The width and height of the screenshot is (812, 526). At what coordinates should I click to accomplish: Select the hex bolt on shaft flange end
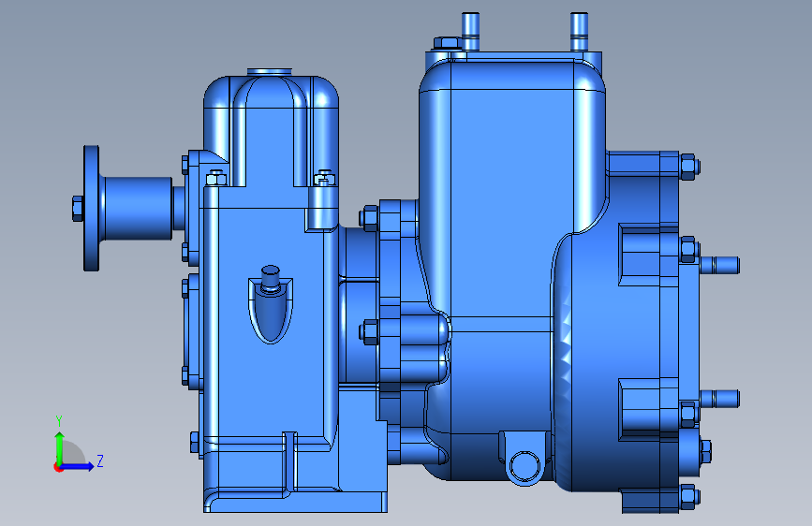click(x=78, y=209)
